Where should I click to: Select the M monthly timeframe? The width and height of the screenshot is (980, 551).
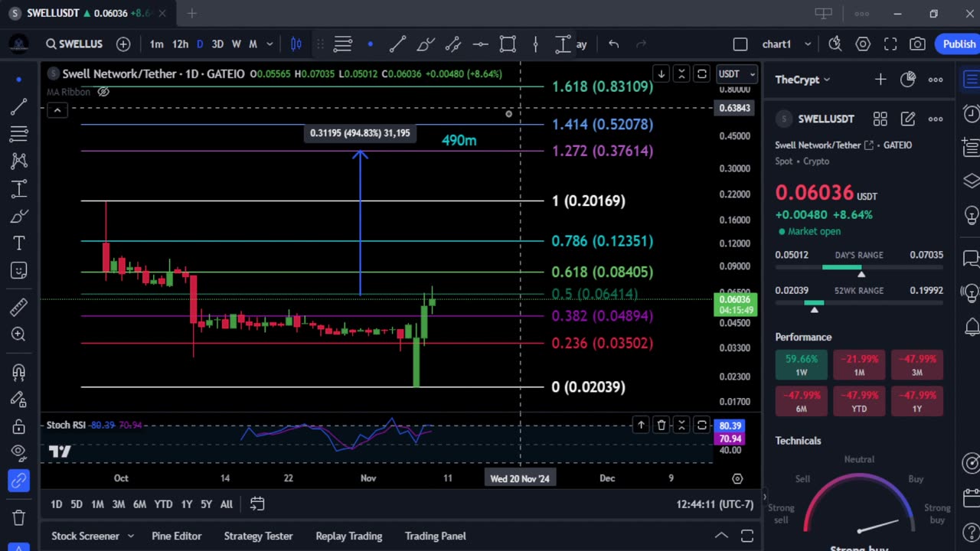click(253, 44)
